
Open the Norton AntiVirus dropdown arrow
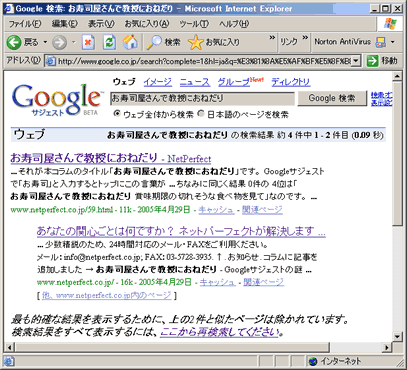click(393, 42)
